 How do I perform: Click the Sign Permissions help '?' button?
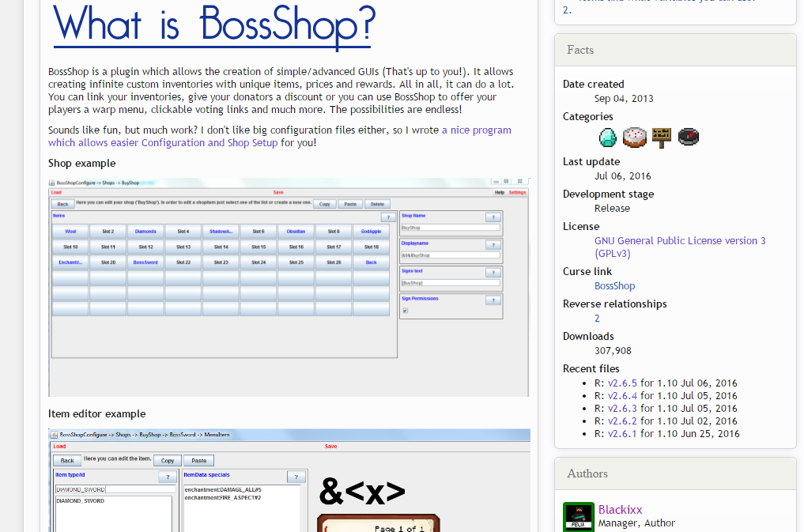493,300
